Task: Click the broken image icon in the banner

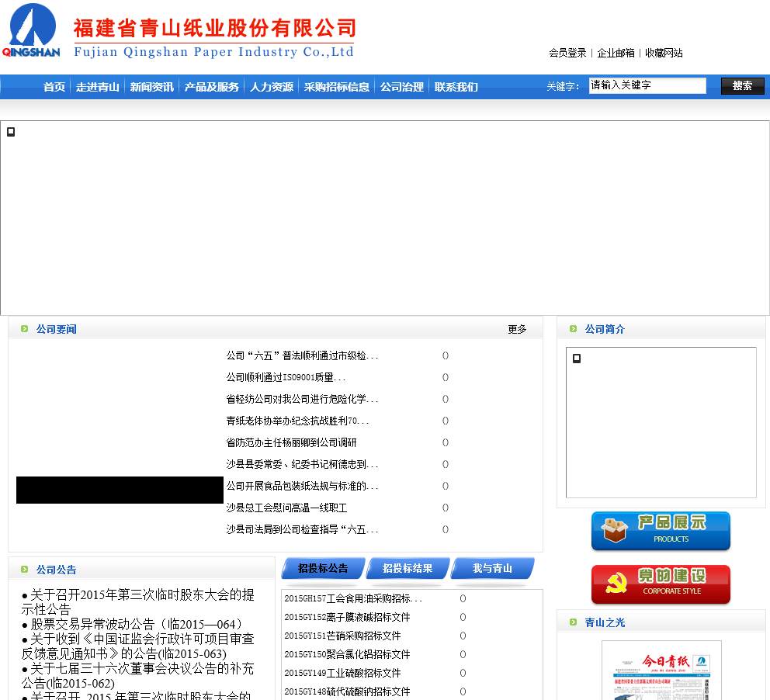Action: tap(11, 132)
